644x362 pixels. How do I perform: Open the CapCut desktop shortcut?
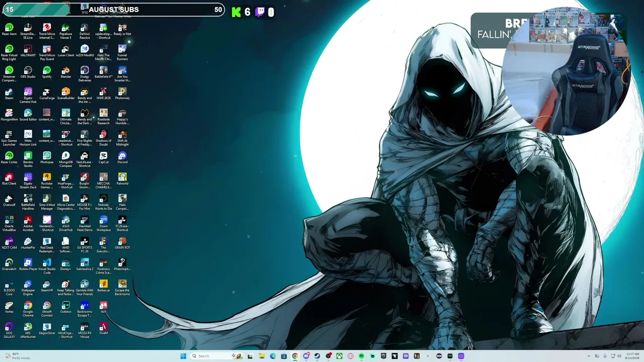[x=103, y=158]
